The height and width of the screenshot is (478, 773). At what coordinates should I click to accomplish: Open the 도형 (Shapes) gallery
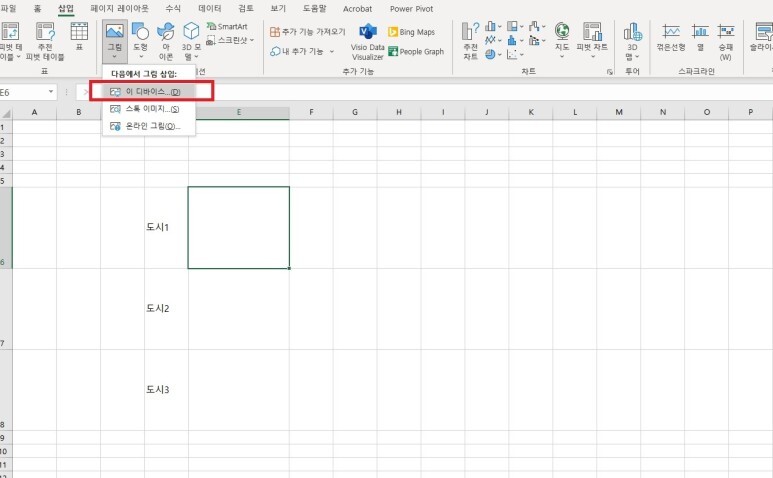click(x=141, y=41)
